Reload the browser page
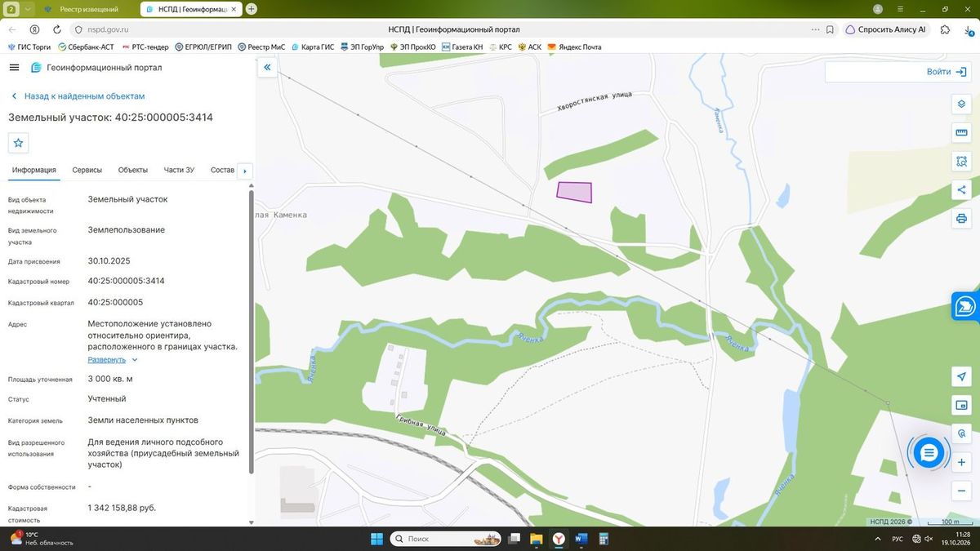Viewport: 980px width, 551px height. click(x=56, y=29)
